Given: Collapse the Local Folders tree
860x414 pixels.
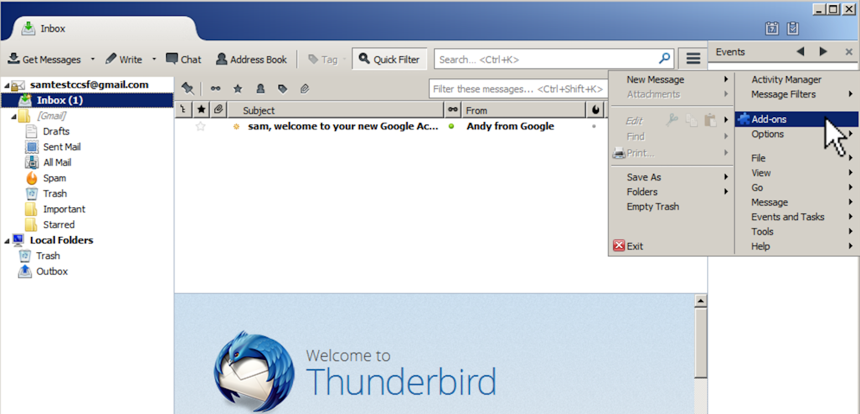Looking at the screenshot, I should tap(5, 240).
